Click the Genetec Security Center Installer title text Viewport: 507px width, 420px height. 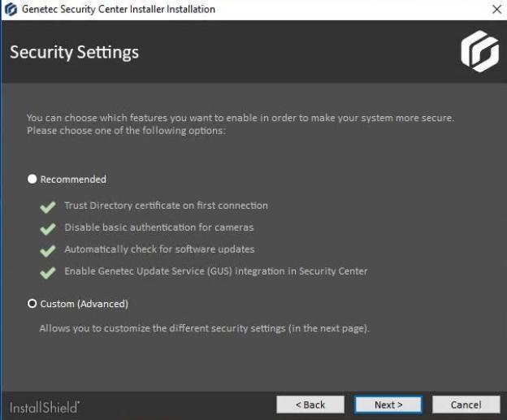point(116,10)
